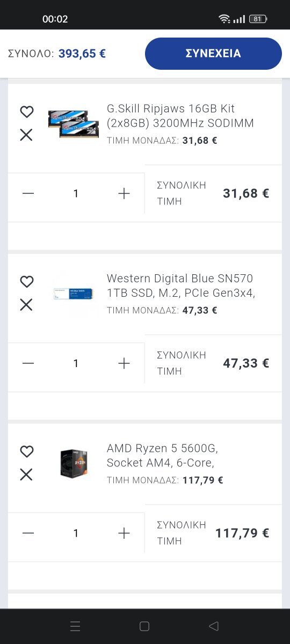Open Western Digital Blue SN570 product title
This screenshot has width=290, height=644.
[x=180, y=286]
